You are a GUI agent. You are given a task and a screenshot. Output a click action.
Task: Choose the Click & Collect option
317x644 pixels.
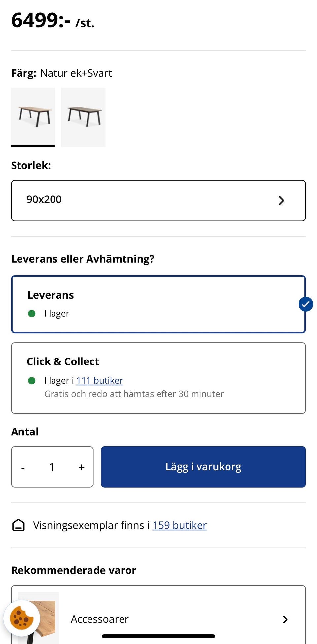coord(158,378)
